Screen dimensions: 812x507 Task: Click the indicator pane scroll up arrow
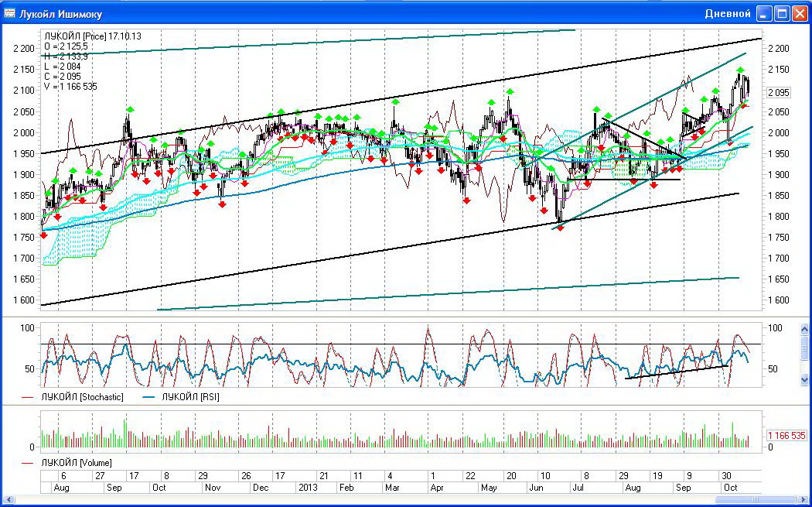804,329
